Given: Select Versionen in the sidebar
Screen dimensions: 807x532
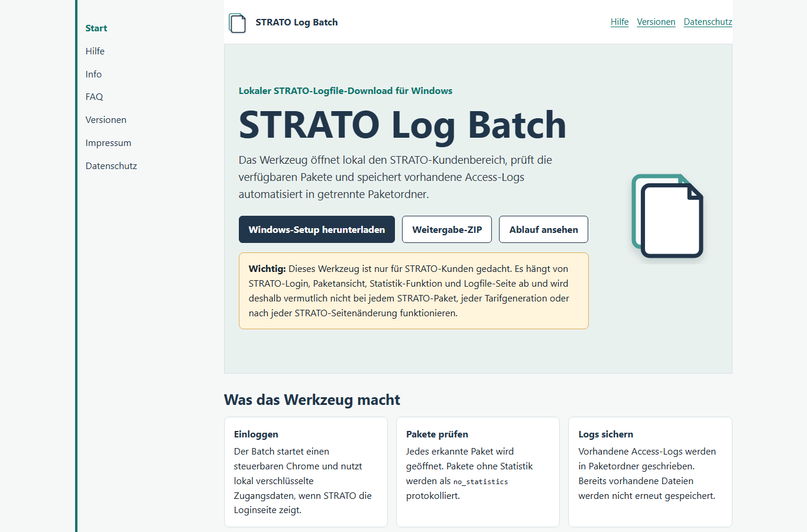Looking at the screenshot, I should (106, 120).
